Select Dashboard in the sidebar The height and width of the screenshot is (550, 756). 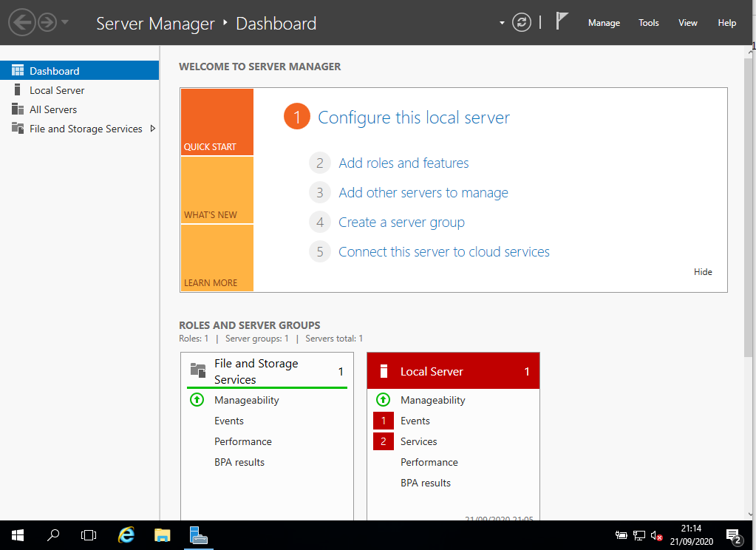point(80,71)
